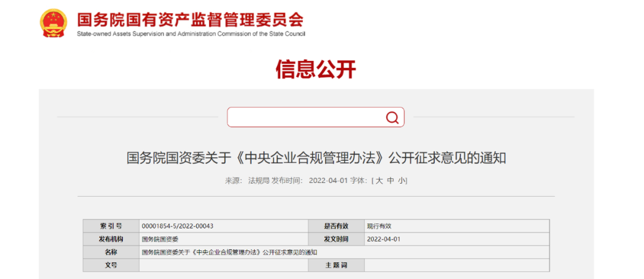Click the national emblem logo

[x=54, y=23]
